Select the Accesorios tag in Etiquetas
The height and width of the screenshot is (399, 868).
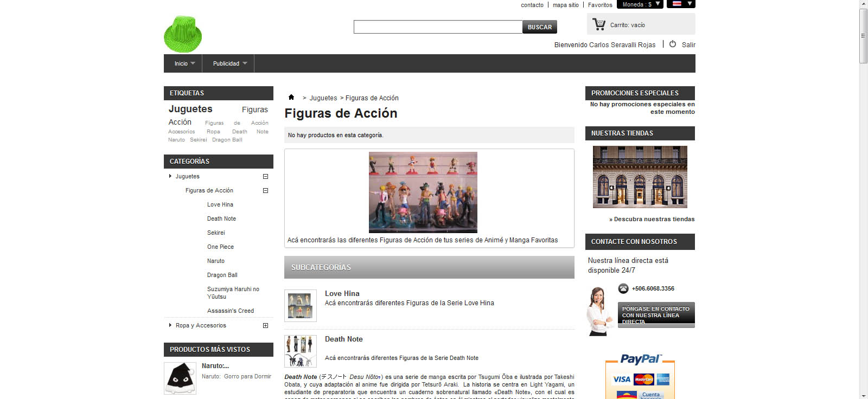pos(181,132)
